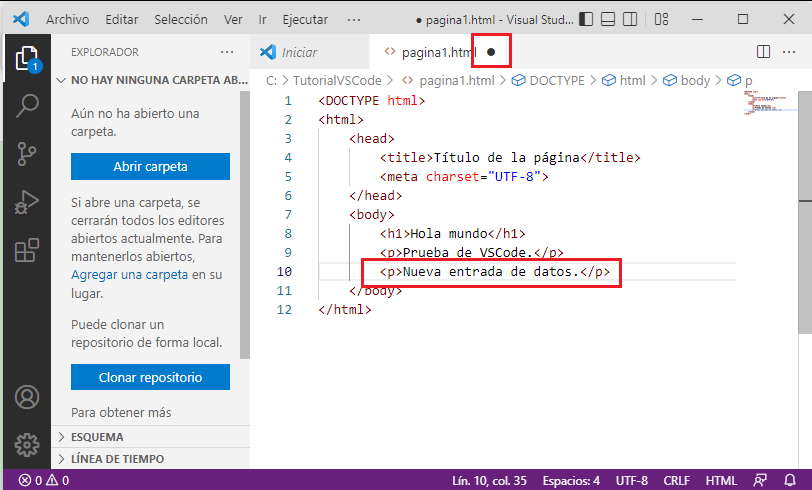Open the Search view in the activity bar
The image size is (812, 490).
pyautogui.click(x=27, y=106)
